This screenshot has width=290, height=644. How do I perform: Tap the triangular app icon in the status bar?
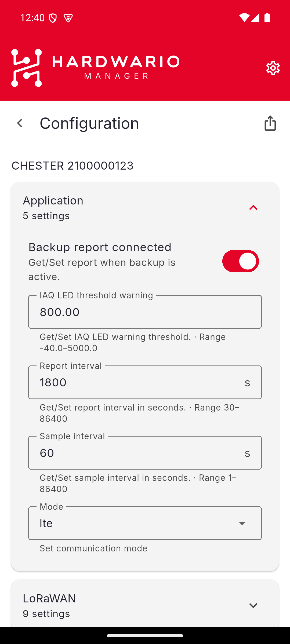pos(68,18)
